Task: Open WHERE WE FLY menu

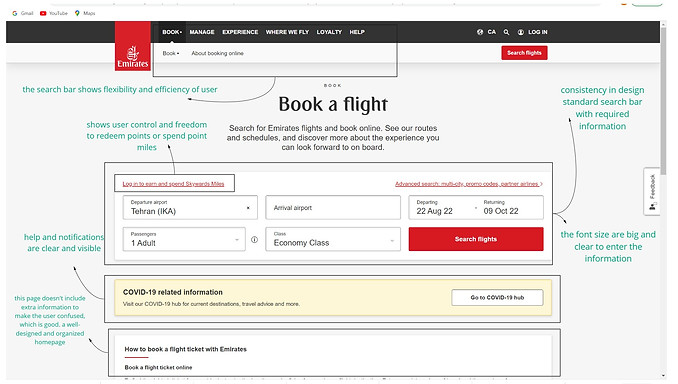Action: (287, 32)
